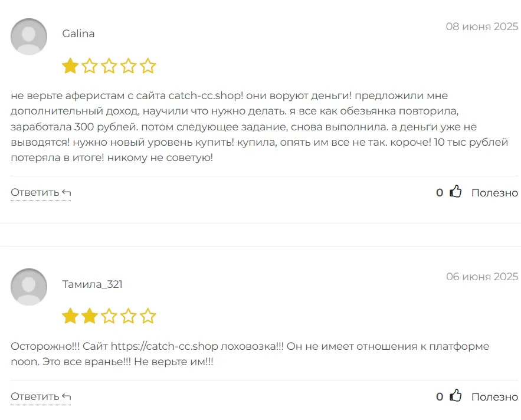This screenshot has height=420, width=521.
Task: Click second star in Тамила_321's rating
Action: click(90, 316)
